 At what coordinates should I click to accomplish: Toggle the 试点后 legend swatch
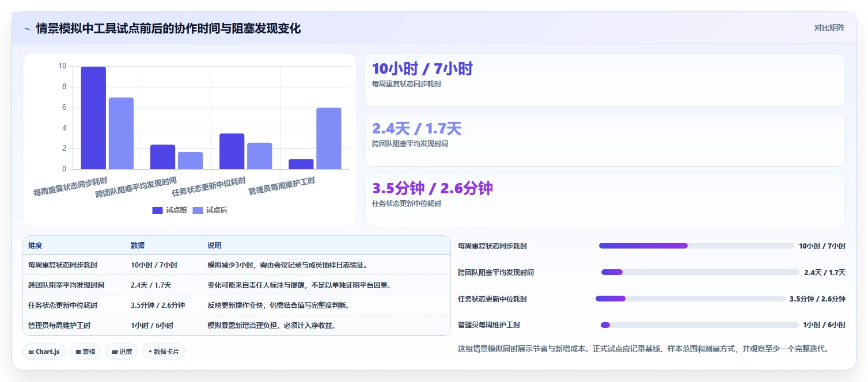tap(198, 211)
